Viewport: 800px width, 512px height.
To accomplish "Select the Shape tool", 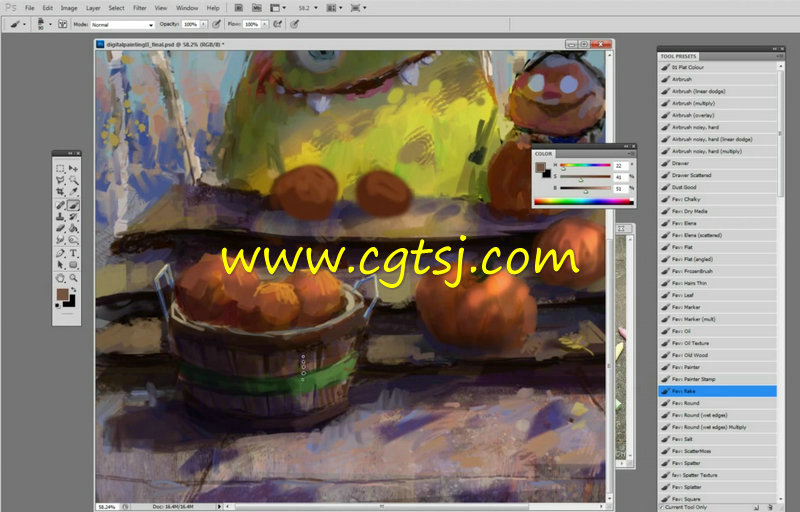I will pyautogui.click(x=73, y=265).
